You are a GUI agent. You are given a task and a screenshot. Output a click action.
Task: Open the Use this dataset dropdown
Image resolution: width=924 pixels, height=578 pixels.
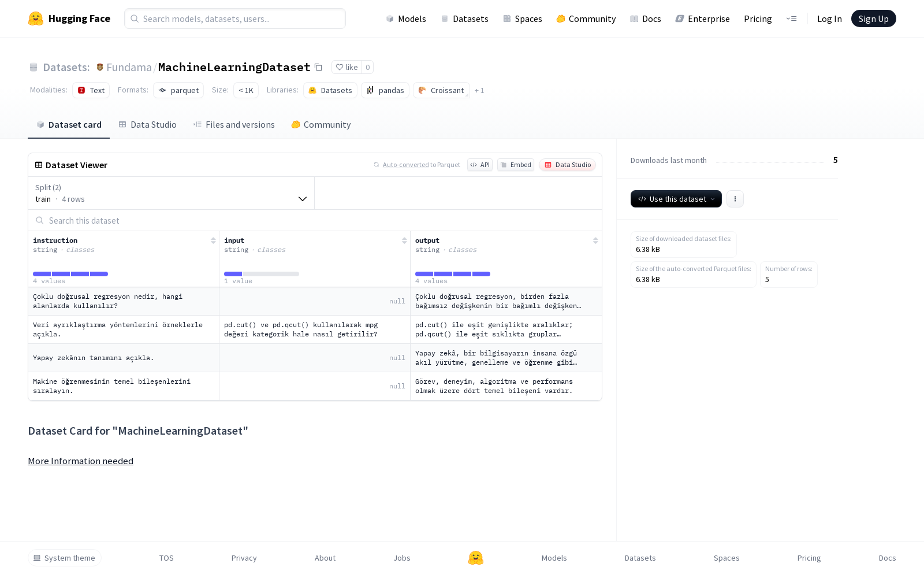click(676, 199)
